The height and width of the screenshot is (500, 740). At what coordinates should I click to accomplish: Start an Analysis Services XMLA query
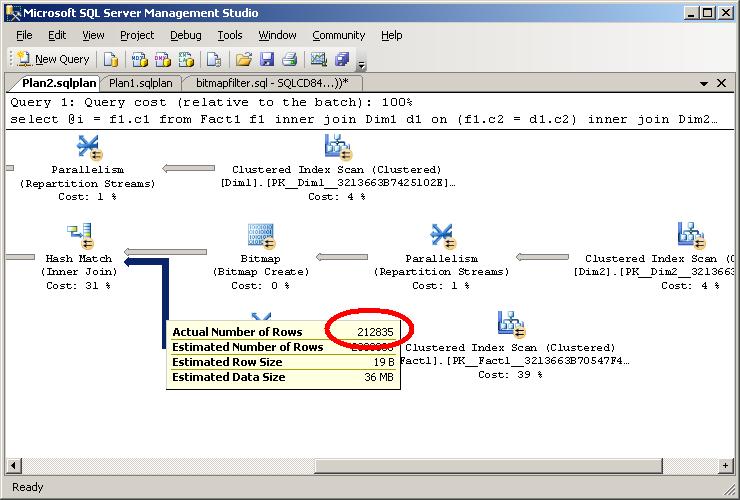click(x=186, y=59)
